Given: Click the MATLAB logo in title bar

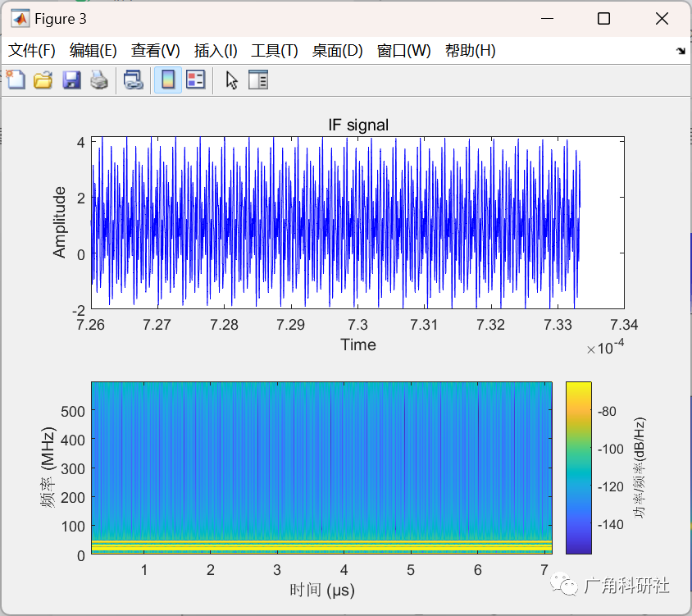Looking at the screenshot, I should (x=20, y=19).
